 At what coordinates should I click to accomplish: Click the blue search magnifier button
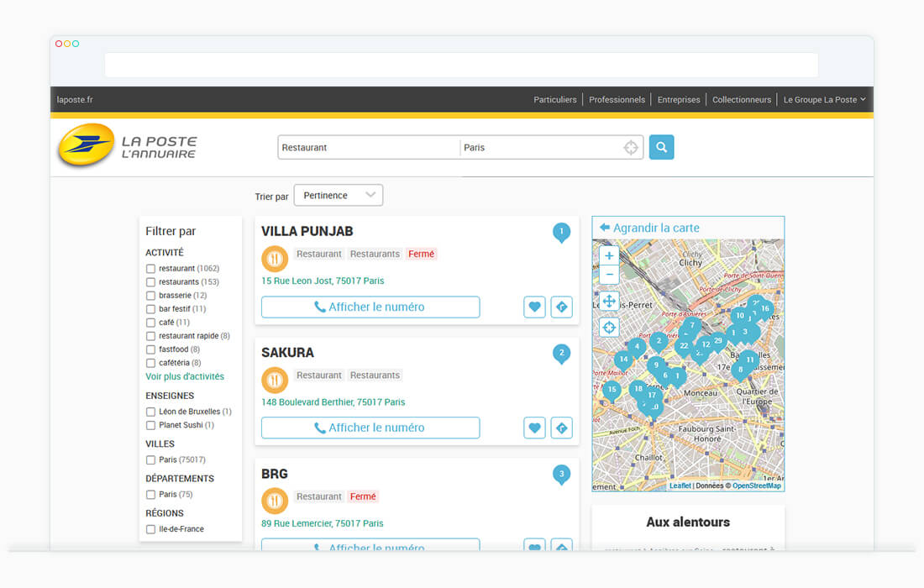pos(661,147)
